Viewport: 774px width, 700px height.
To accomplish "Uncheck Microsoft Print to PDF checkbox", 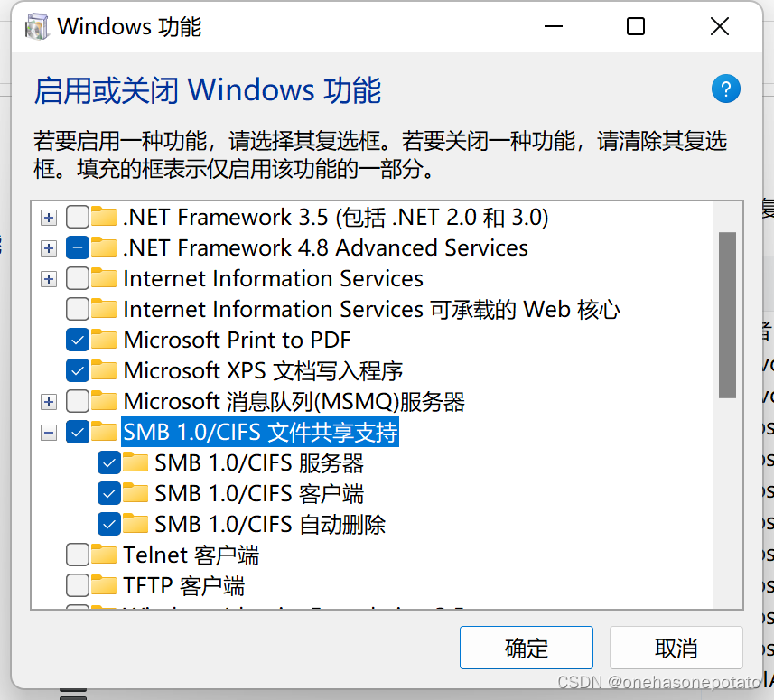I will [x=78, y=340].
